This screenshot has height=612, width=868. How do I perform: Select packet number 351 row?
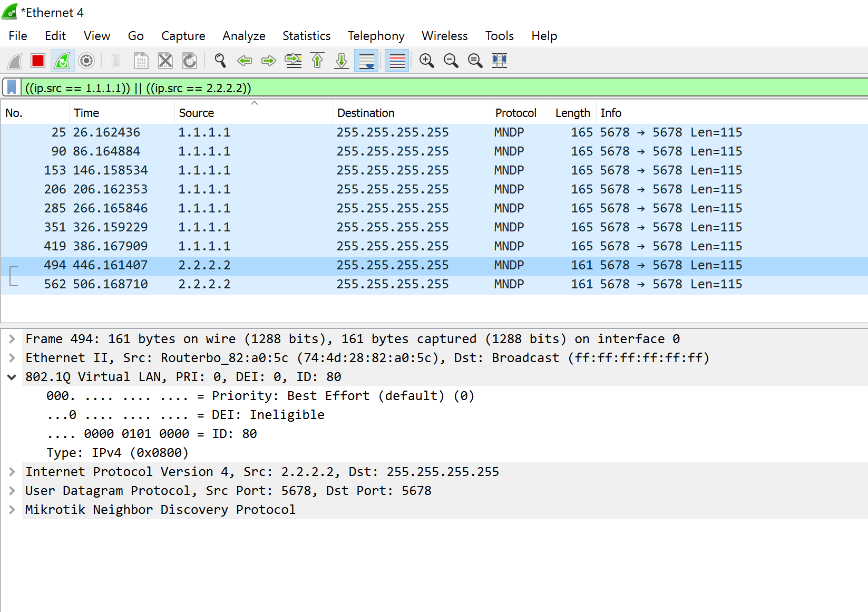coord(434,227)
